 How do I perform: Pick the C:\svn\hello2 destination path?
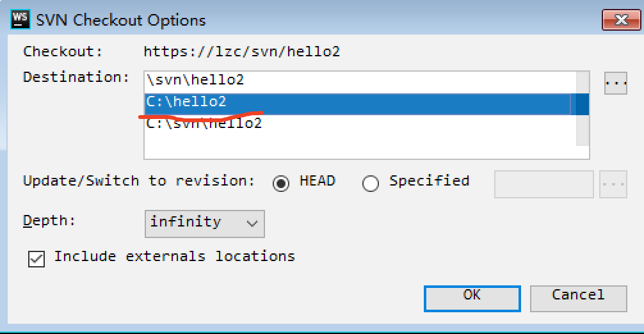(205, 123)
